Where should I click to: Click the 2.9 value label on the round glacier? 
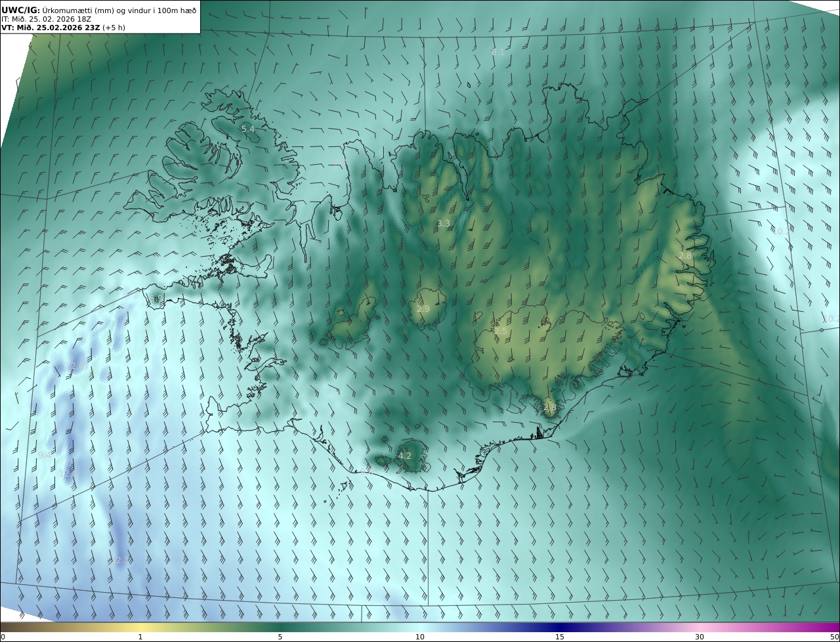423,309
